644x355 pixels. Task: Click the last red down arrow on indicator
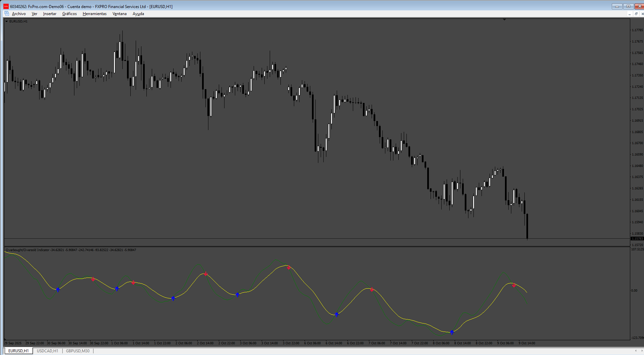(514, 285)
